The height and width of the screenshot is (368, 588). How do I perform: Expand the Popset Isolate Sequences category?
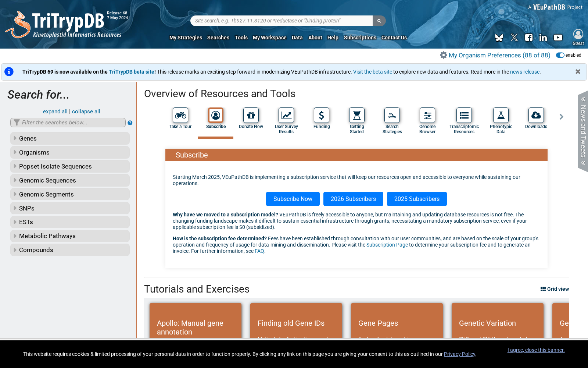[x=70, y=166]
